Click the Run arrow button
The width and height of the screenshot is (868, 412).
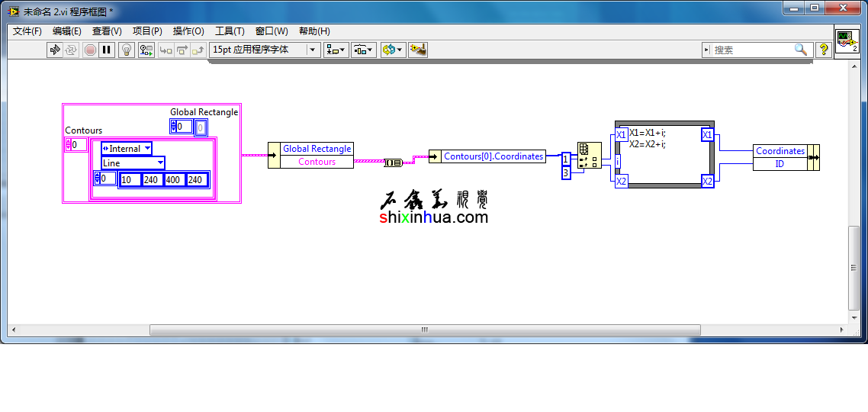54,50
